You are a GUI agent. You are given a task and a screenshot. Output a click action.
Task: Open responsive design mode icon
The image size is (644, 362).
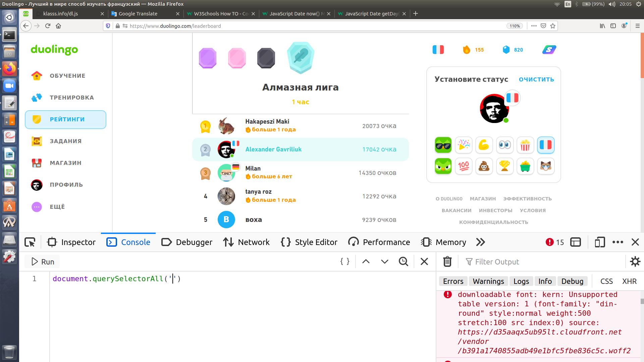pos(600,242)
